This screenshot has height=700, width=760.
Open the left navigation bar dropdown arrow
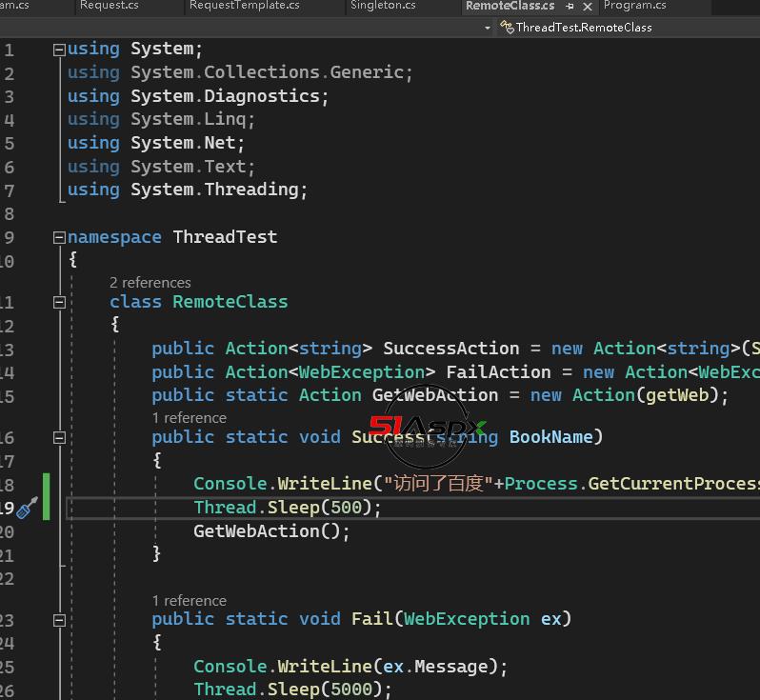(488, 28)
